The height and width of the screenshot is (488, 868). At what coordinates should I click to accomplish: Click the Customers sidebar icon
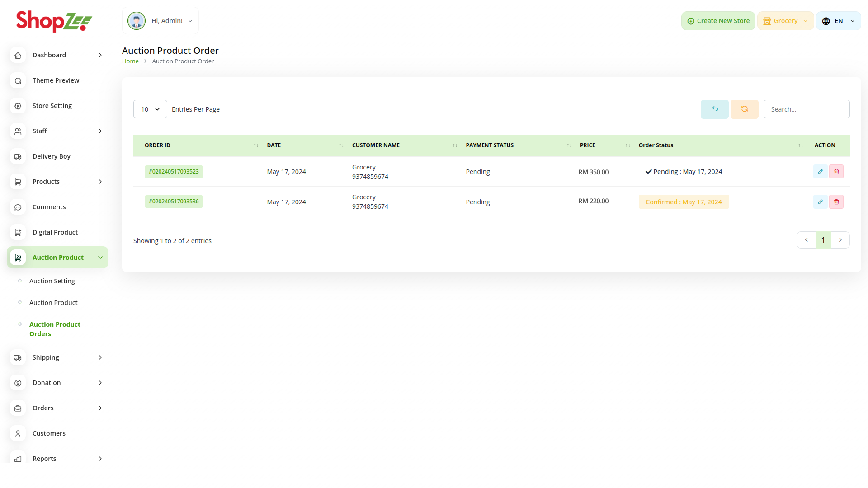18,433
